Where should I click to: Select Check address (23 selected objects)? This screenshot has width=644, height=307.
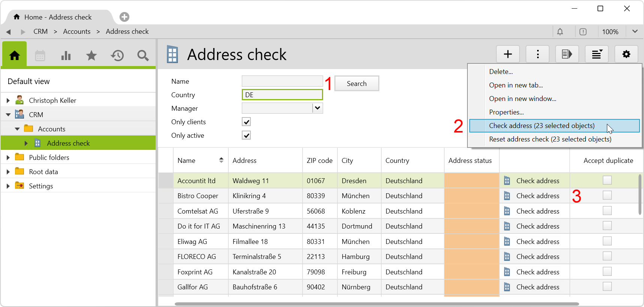[x=542, y=126]
